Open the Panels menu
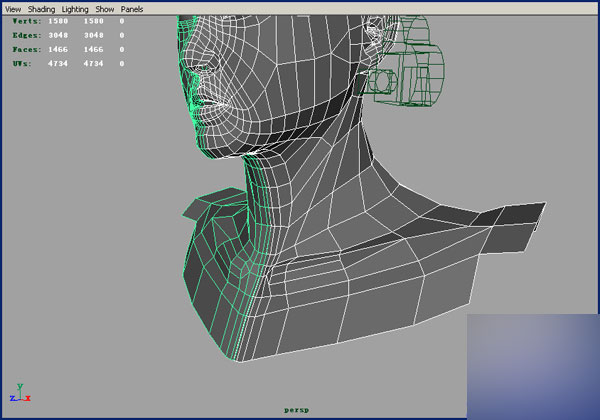The height and width of the screenshot is (420, 600). tap(132, 9)
